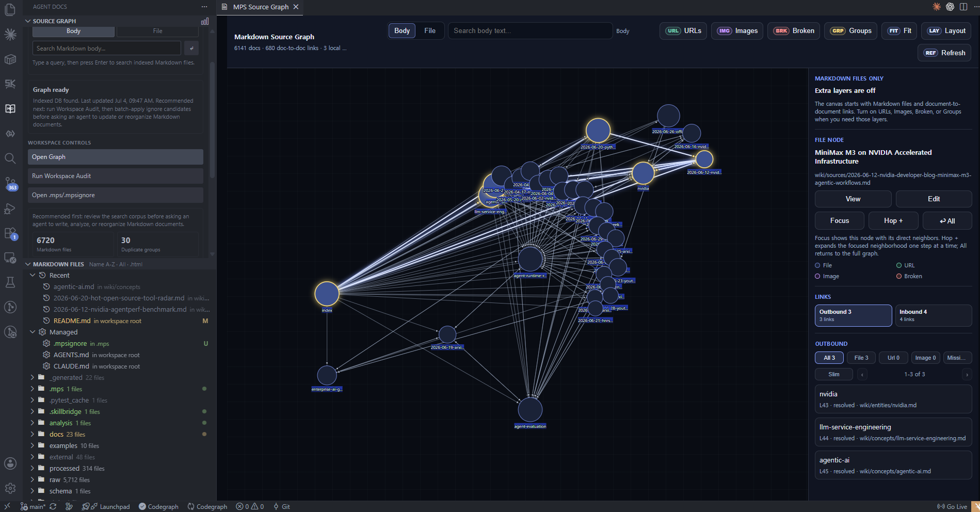This screenshot has height=512, width=980.
Task: Filter outbound links by Image 0
Action: tap(925, 358)
